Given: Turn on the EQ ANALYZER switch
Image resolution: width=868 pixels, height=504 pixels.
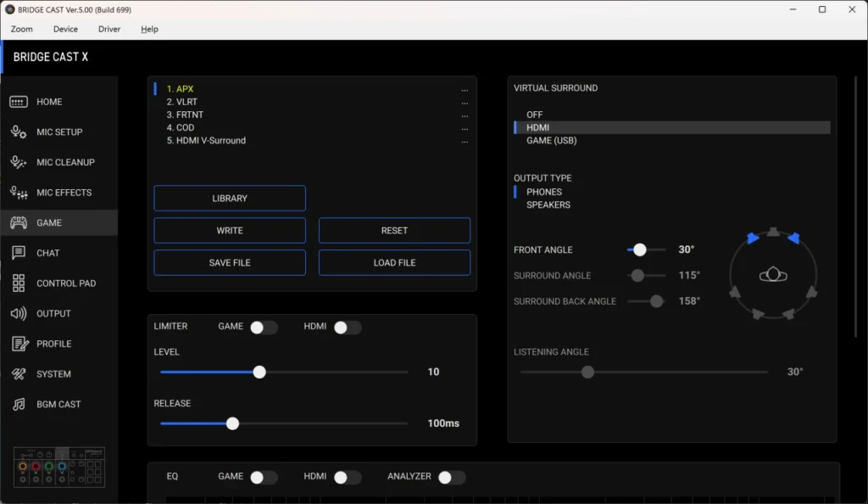Looking at the screenshot, I should (451, 478).
